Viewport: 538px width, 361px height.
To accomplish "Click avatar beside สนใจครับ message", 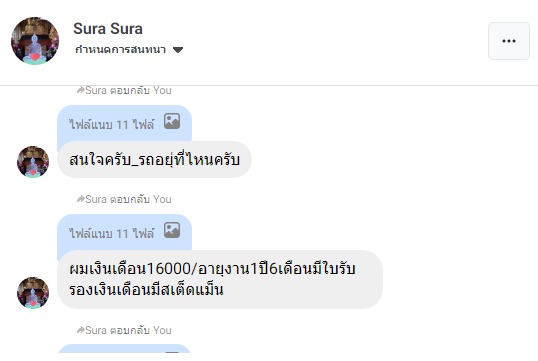I will [33, 162].
